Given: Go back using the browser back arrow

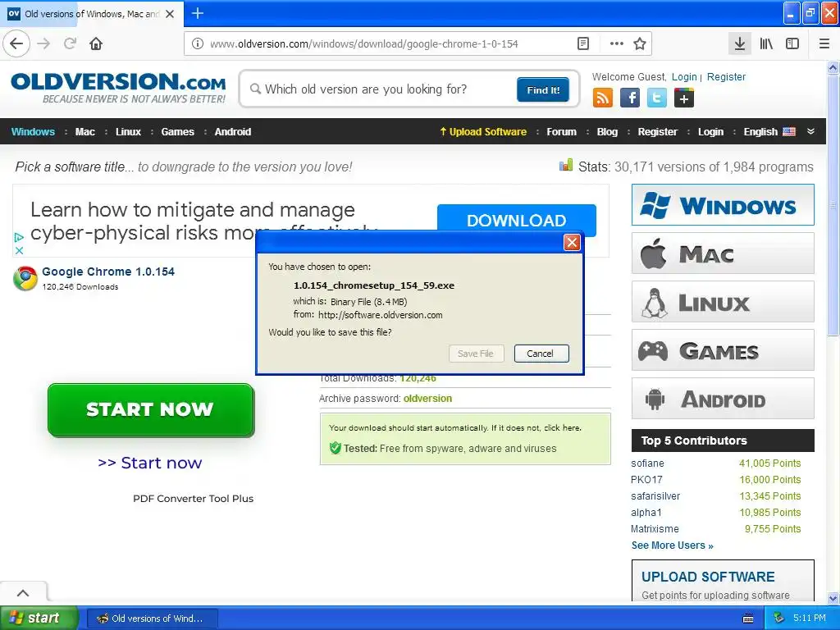Looking at the screenshot, I should (x=16, y=43).
